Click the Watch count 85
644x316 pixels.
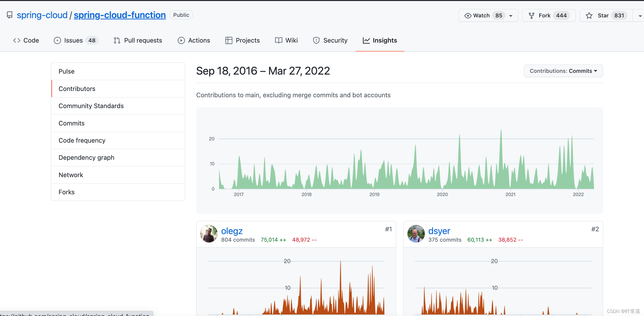coord(499,16)
